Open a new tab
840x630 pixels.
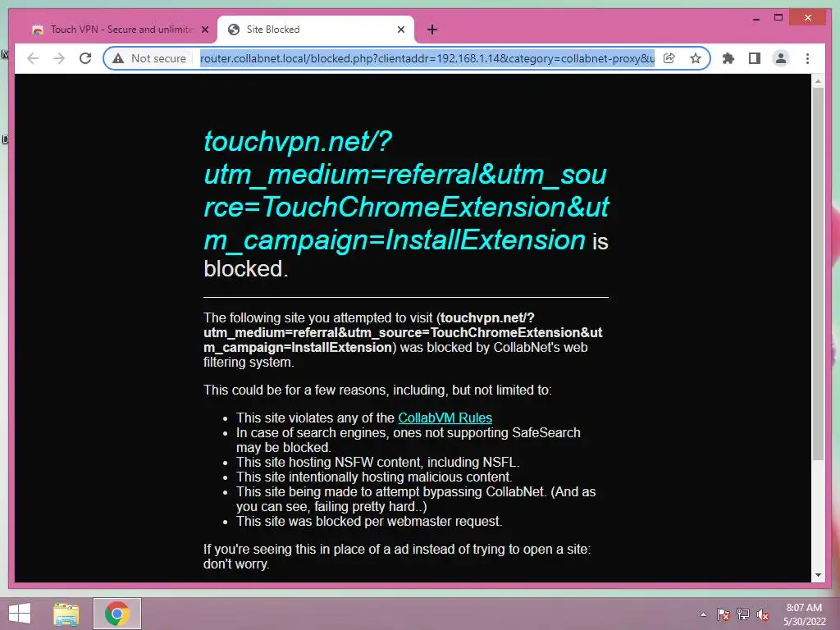432,30
